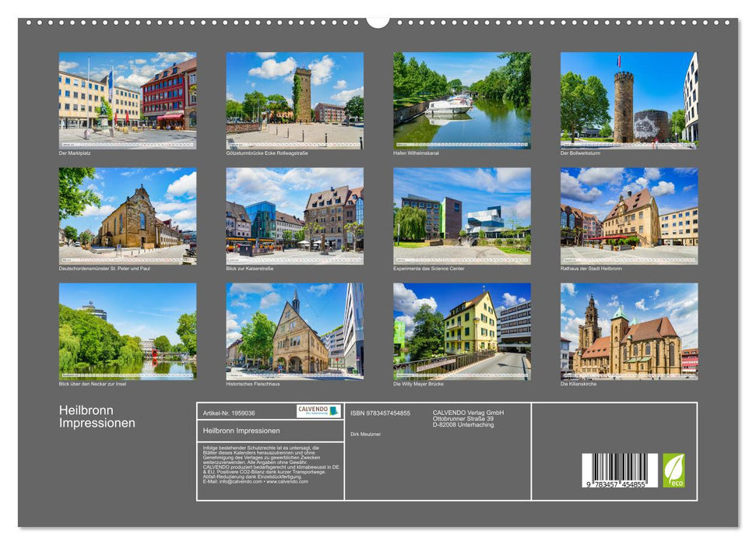Open the www.calvendo.com website link

coord(285,483)
